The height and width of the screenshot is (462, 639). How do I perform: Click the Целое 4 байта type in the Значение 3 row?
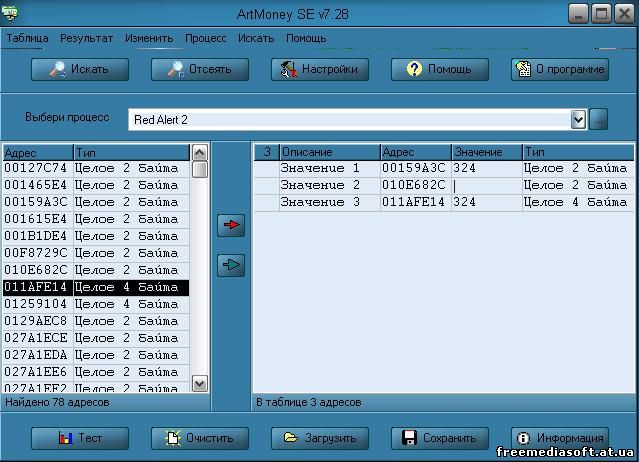pos(578,202)
